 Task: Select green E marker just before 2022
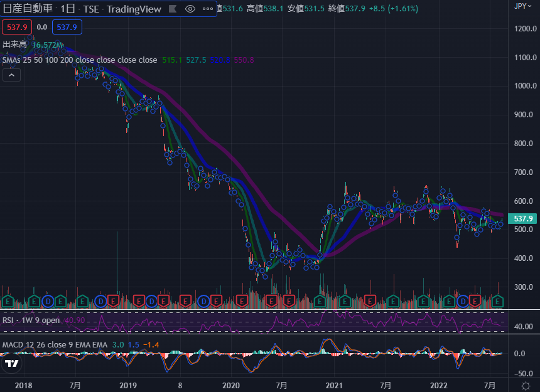click(423, 302)
